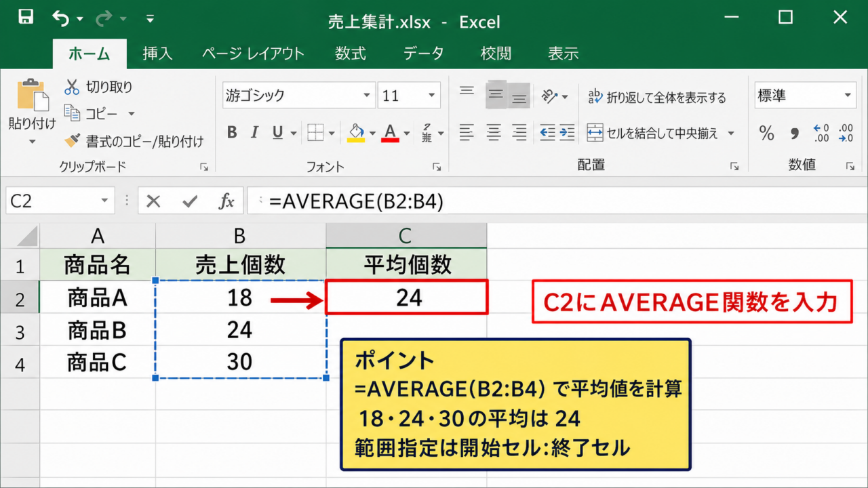Viewport: 868px width, 488px height.
Task: Click the scissors Cut icon (切り取り)
Action: (x=72, y=87)
